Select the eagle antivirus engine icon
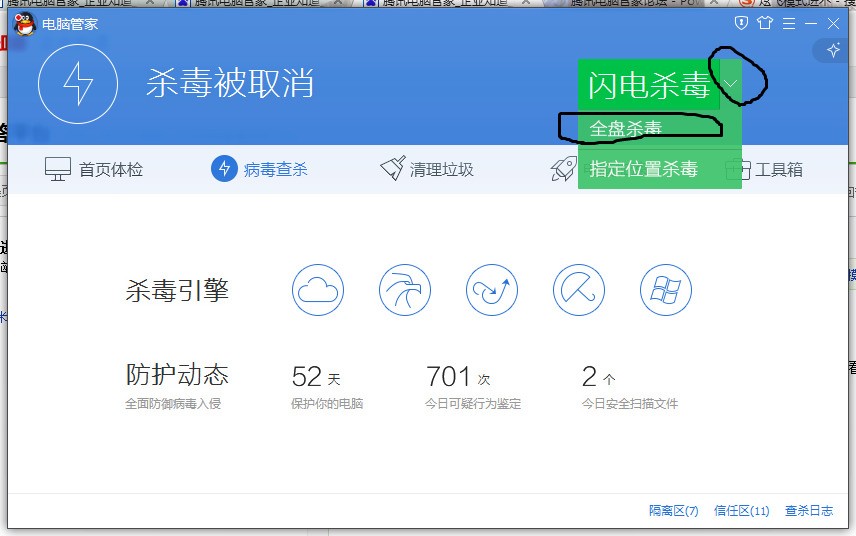The height and width of the screenshot is (536, 856). coord(405,290)
